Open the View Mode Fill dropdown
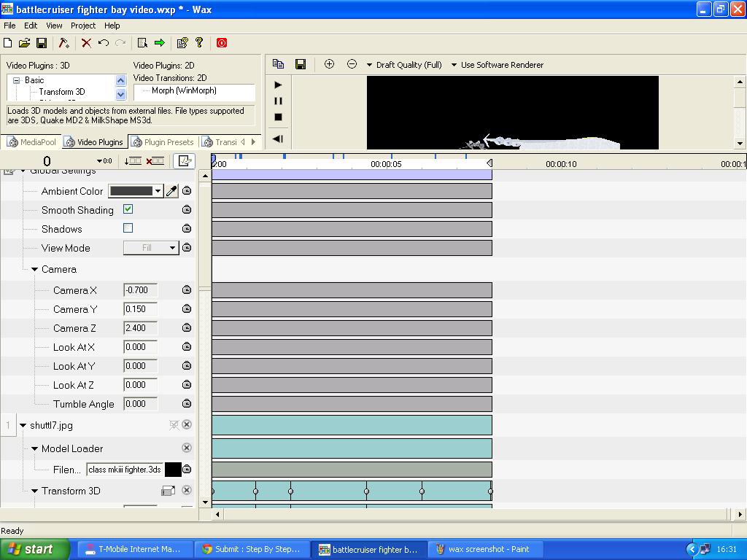Image resolution: width=747 pixels, height=560 pixels. pos(171,248)
